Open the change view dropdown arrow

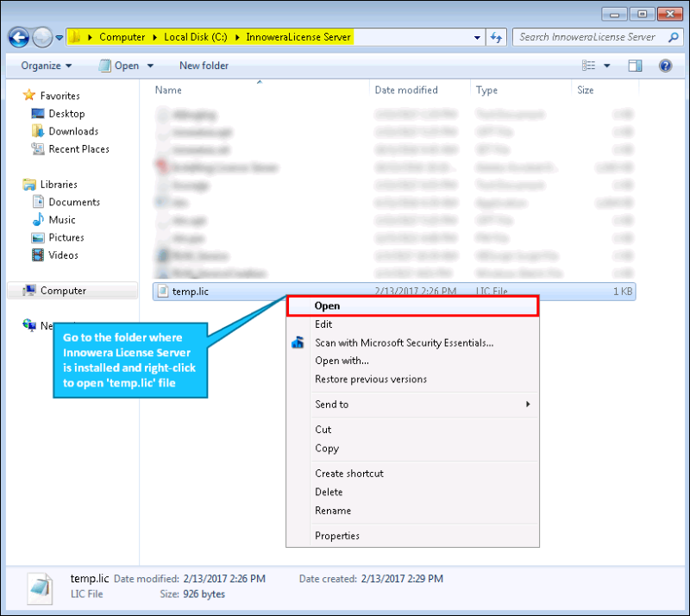(606, 66)
